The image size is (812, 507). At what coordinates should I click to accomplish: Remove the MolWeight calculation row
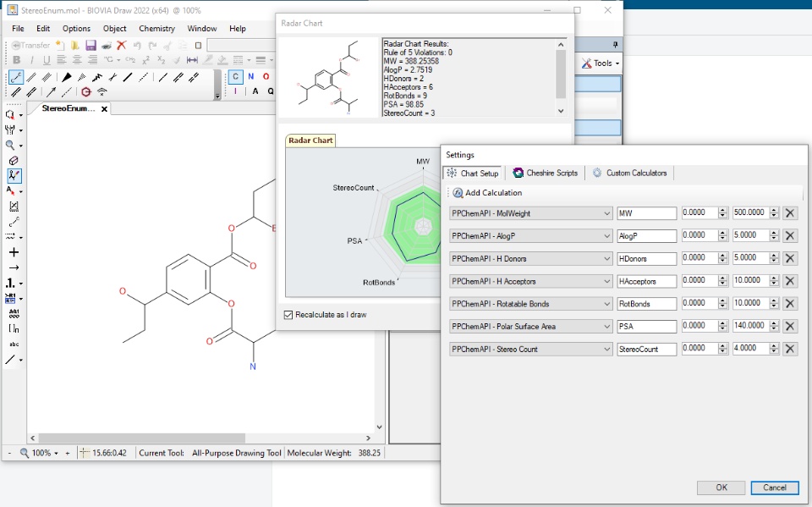790,213
